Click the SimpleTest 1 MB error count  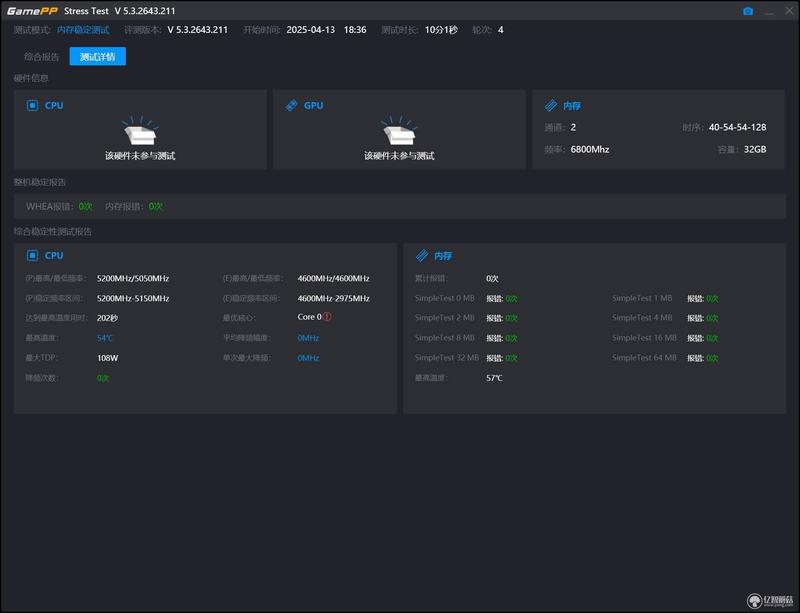coord(712,299)
